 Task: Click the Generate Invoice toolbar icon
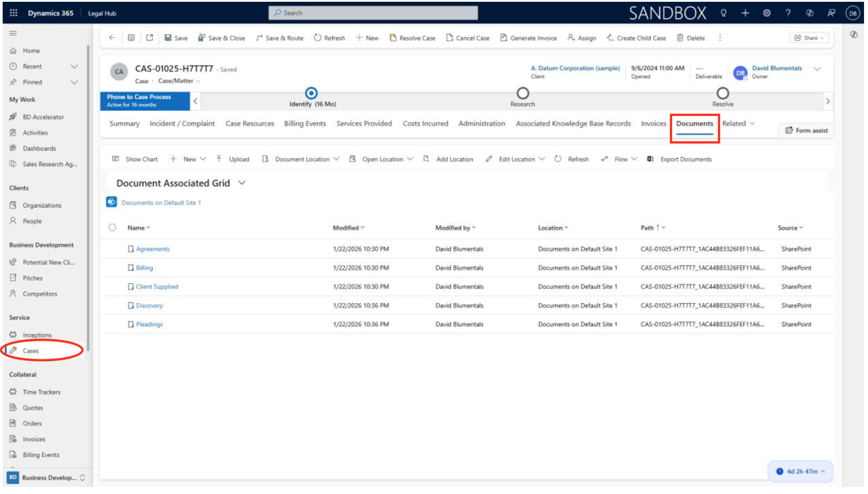(x=503, y=38)
